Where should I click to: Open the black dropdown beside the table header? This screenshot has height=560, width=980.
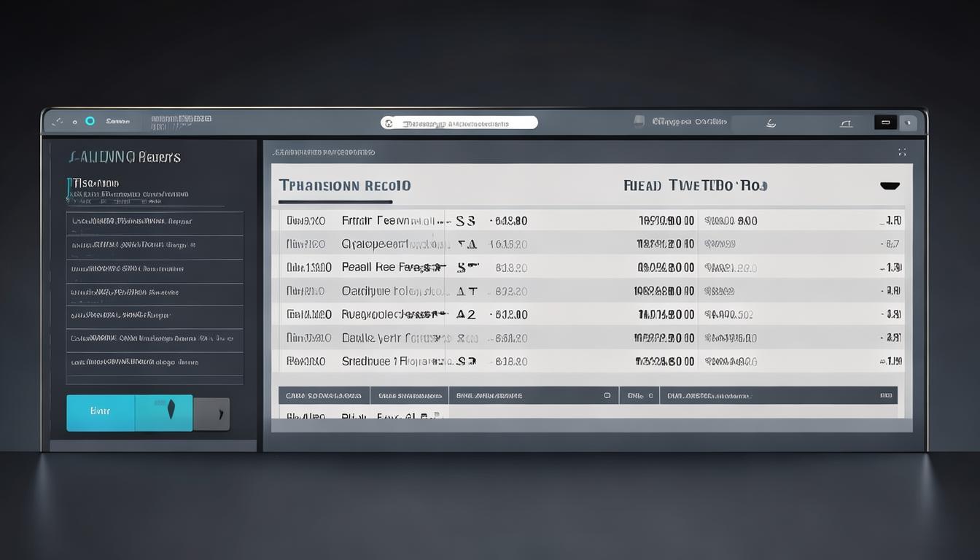pos(890,186)
